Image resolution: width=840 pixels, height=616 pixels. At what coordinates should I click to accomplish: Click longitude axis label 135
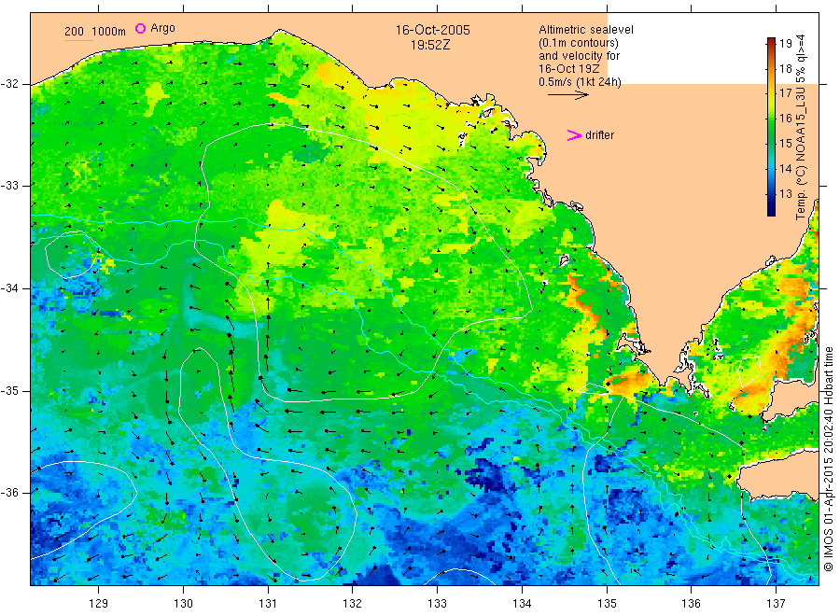coord(607,603)
